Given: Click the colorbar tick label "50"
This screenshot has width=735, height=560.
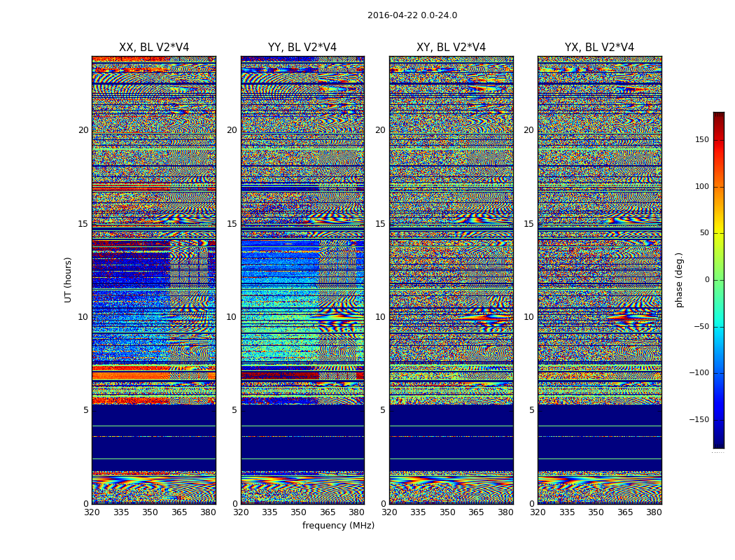Looking at the screenshot, I should pyautogui.click(x=704, y=233).
